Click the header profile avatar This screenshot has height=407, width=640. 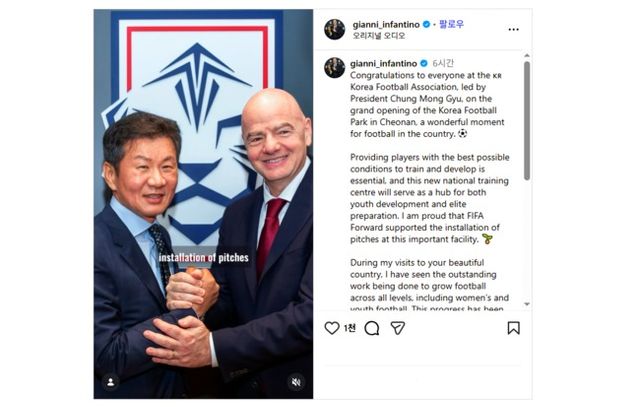(335, 29)
